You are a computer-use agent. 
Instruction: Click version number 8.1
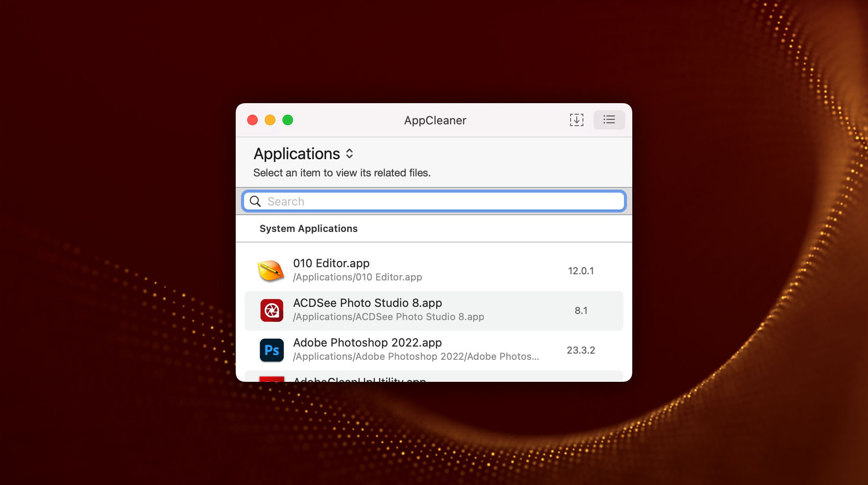(581, 310)
